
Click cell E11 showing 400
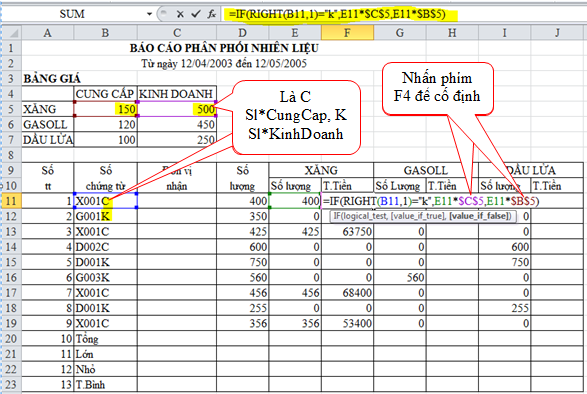pyautogui.click(x=295, y=201)
